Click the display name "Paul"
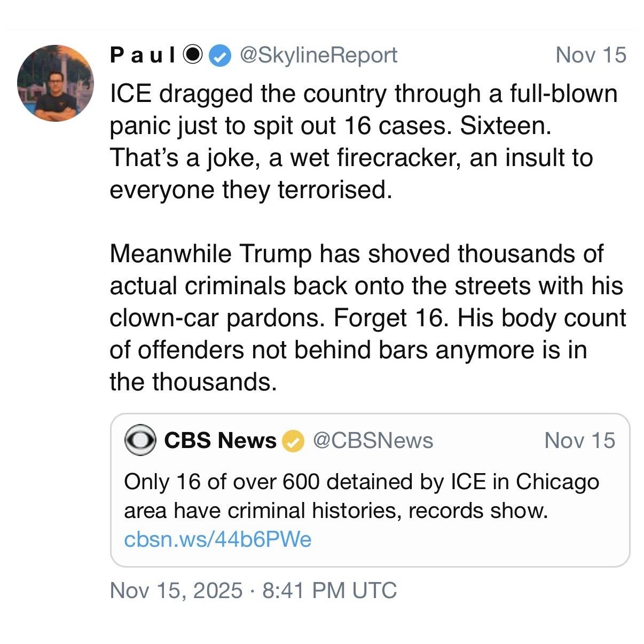Image resolution: width=644 pixels, height=644 pixels. [x=143, y=55]
